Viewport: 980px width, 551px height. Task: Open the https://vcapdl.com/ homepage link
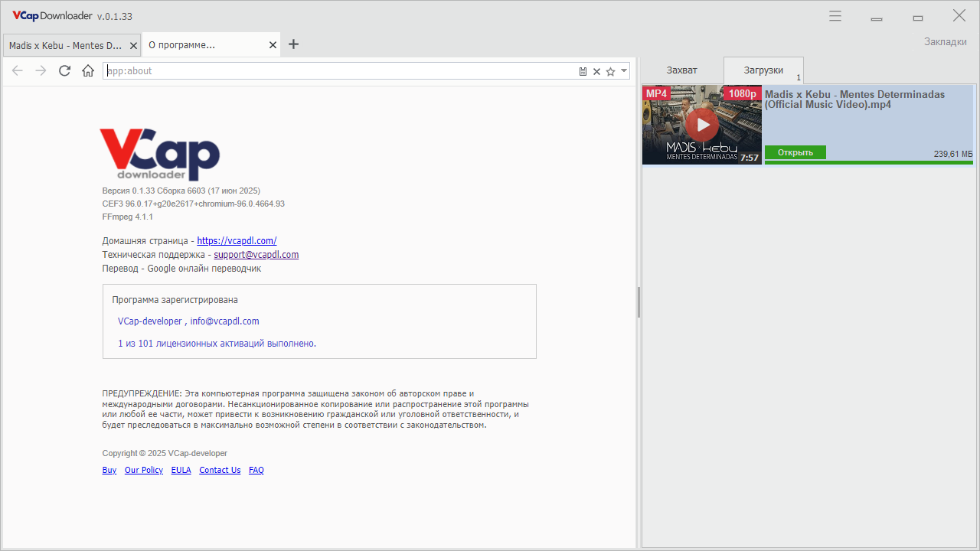[237, 240]
